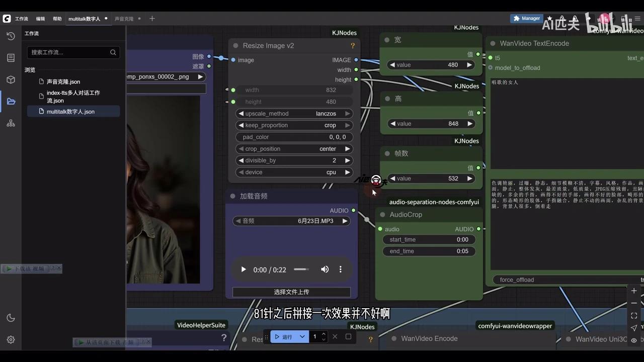Open the workflow history panel via sidebar icon

[11, 36]
